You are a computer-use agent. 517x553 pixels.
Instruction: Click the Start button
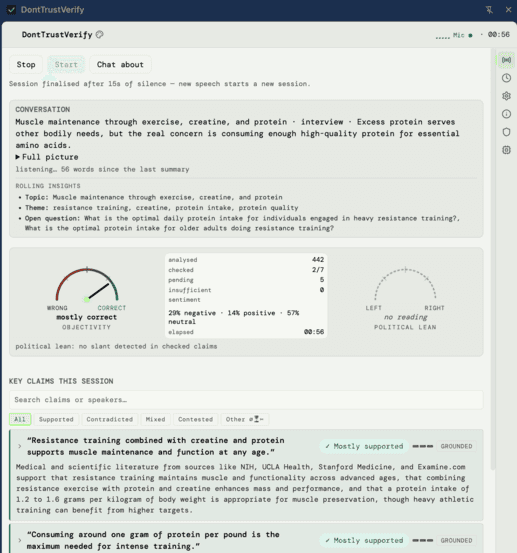point(66,65)
